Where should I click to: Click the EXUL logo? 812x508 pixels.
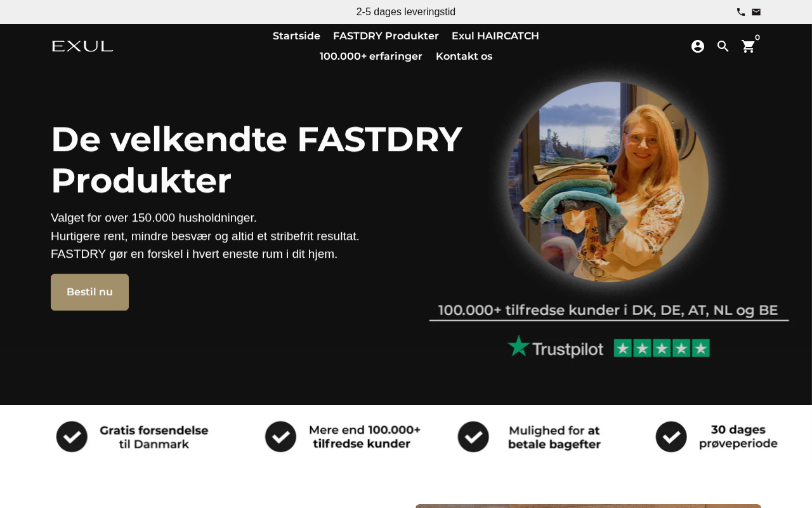tap(82, 46)
